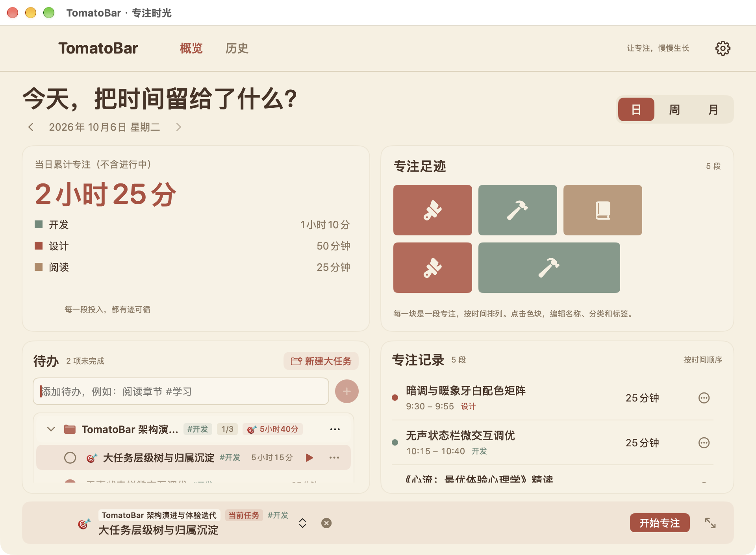Open 暗调与暖象牙白配色矩阵 record title

click(x=466, y=390)
